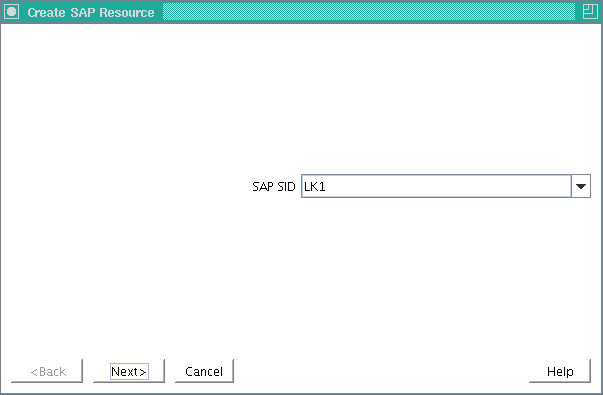Image resolution: width=603 pixels, height=395 pixels.
Task: Expand the SAP SID dropdown arrow
Action: 581,186
